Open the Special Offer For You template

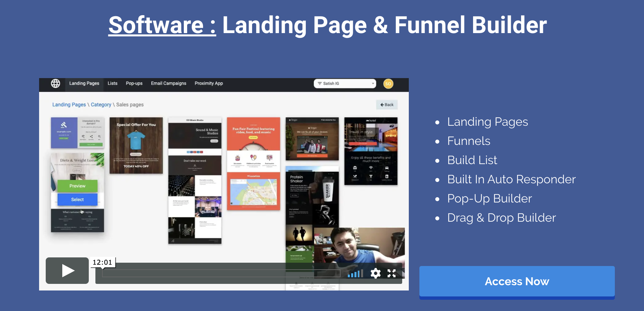click(x=136, y=146)
